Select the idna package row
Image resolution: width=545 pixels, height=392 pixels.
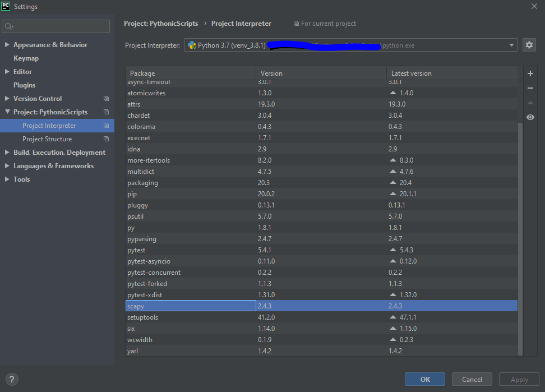tap(321, 149)
